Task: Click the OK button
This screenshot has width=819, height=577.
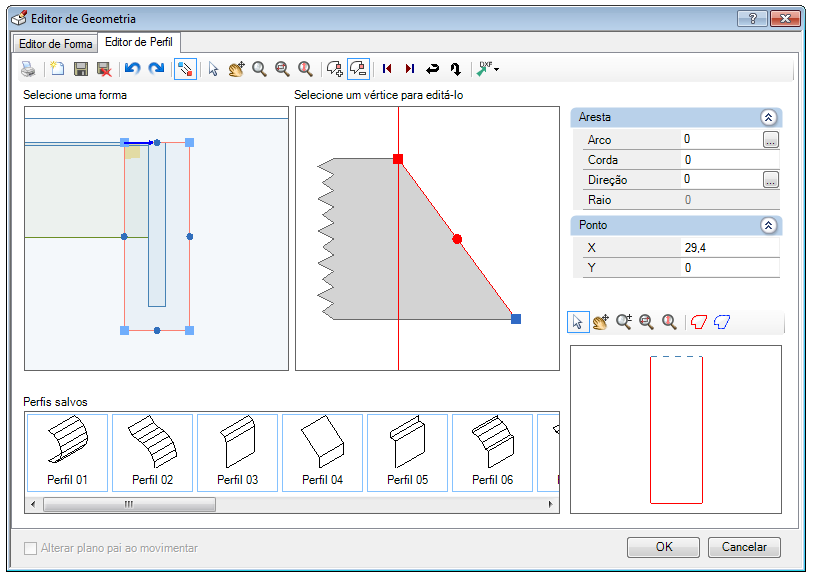Action: [663, 547]
